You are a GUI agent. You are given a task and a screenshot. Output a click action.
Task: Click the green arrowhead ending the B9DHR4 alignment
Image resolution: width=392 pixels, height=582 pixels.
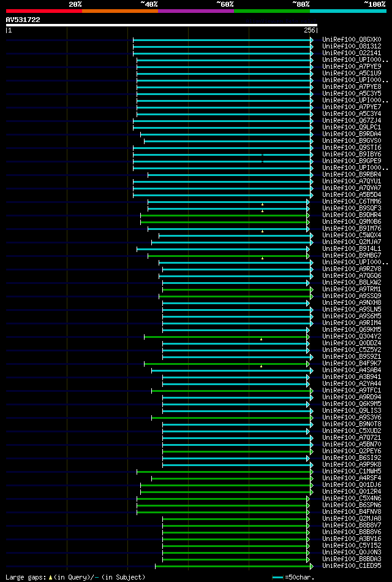click(x=308, y=215)
